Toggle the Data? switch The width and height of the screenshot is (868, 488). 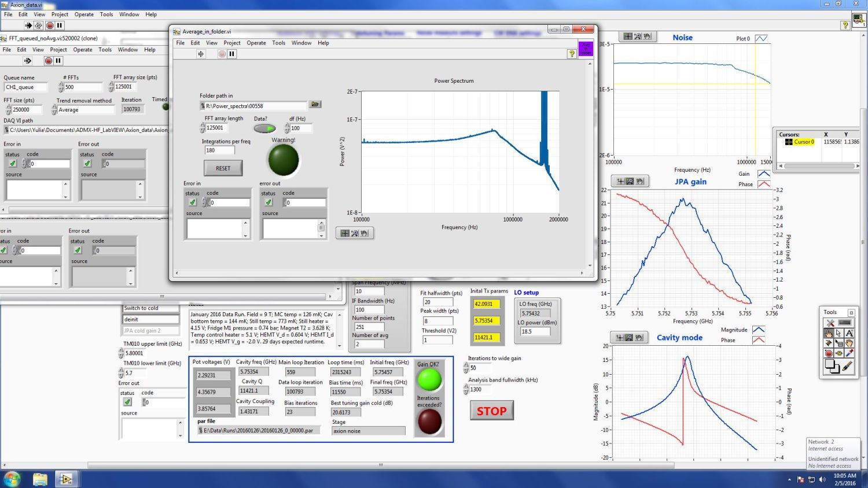point(264,128)
